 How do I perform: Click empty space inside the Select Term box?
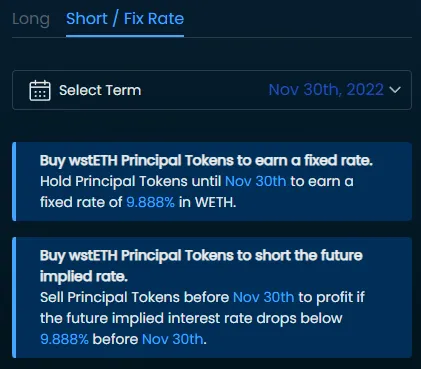[x=205, y=90]
